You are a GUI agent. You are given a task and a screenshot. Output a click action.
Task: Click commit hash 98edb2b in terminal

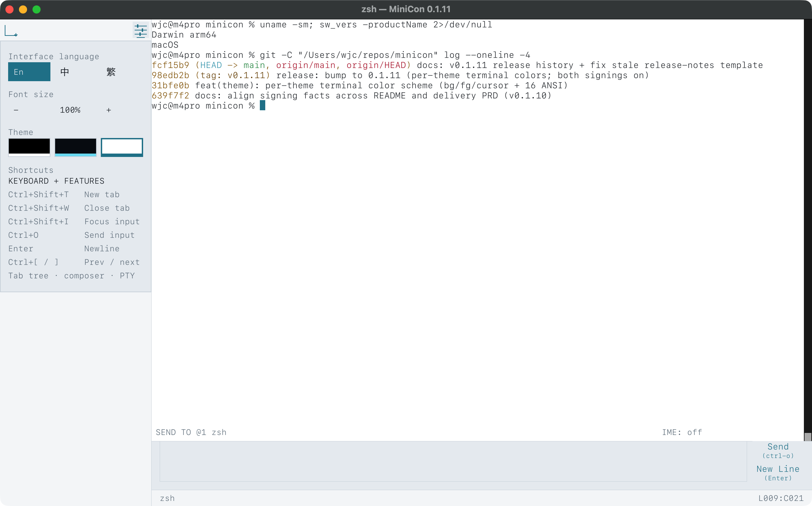click(171, 75)
